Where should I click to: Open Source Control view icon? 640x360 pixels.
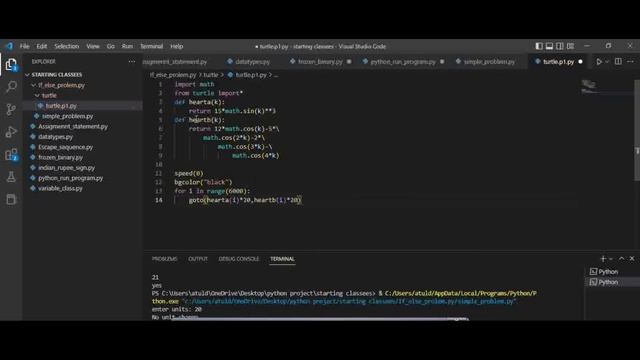click(x=11, y=109)
